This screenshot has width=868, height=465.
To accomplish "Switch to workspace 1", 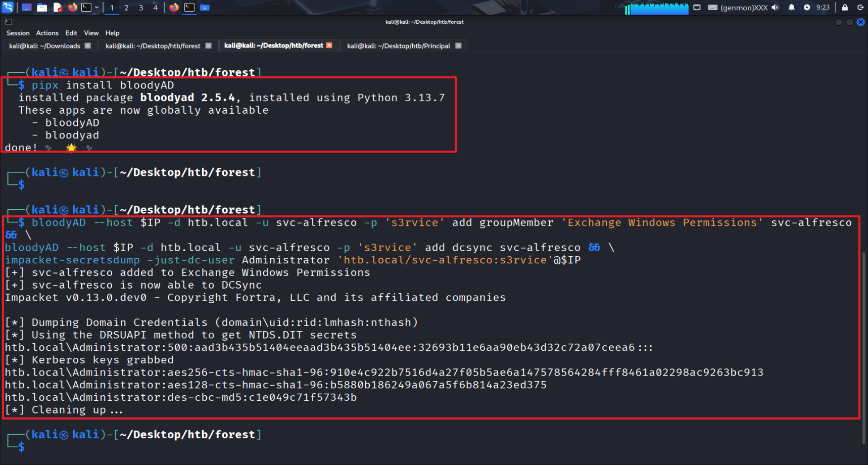I will (x=112, y=8).
